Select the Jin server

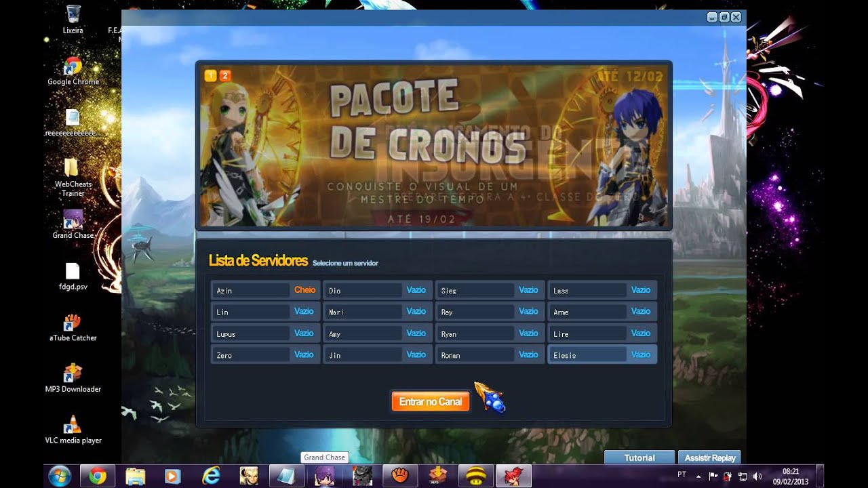tap(377, 355)
